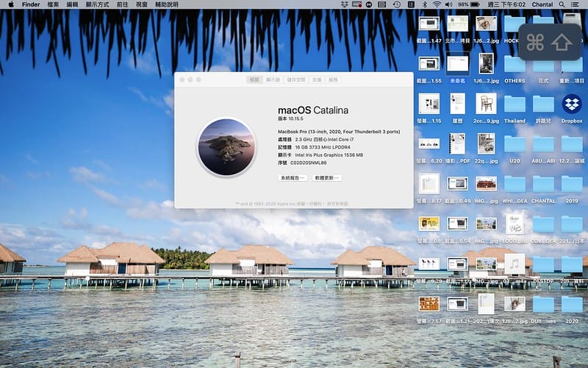This screenshot has height=368, width=588.
Task: Open the Wi-Fi status menu
Action: [x=437, y=4]
